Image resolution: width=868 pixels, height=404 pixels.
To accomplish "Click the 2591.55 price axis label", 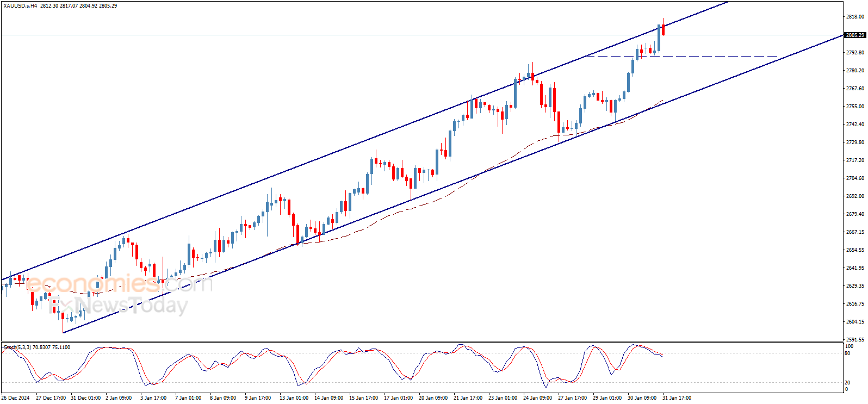I will pyautogui.click(x=855, y=340).
